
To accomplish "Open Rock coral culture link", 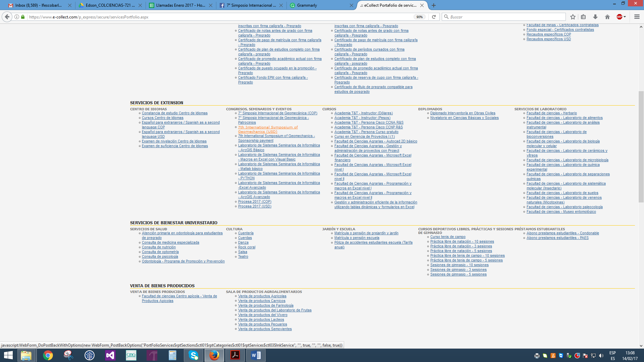I will pyautogui.click(x=247, y=247).
